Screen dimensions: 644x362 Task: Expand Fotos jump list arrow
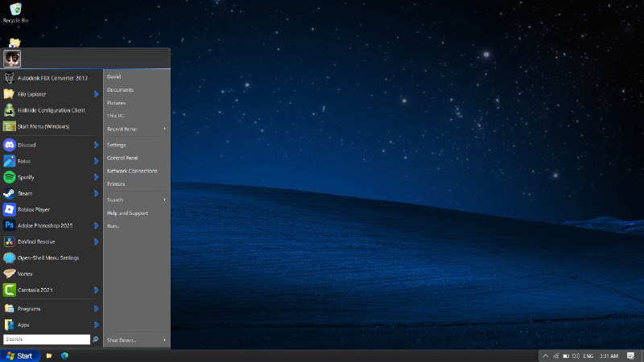pyautogui.click(x=96, y=161)
